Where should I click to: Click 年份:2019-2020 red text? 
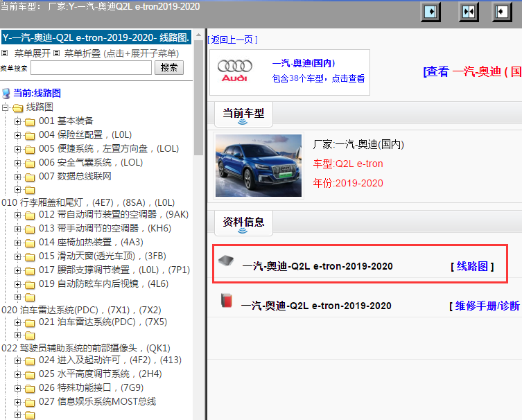tap(348, 183)
